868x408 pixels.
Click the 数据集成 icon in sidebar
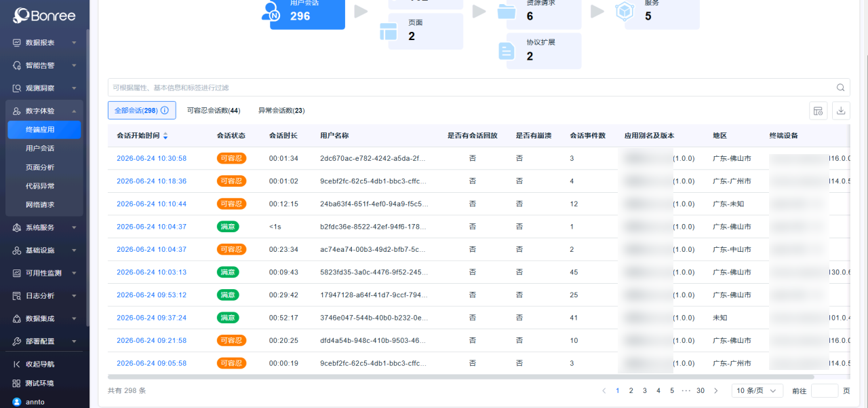pos(17,318)
